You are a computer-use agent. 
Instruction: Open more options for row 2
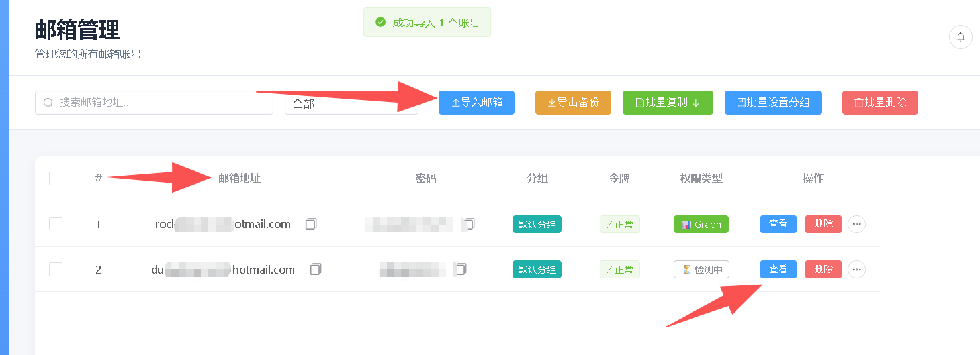(856, 269)
